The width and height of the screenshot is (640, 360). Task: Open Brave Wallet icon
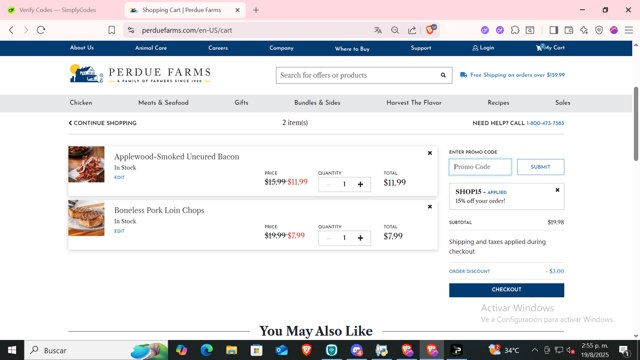point(569,30)
